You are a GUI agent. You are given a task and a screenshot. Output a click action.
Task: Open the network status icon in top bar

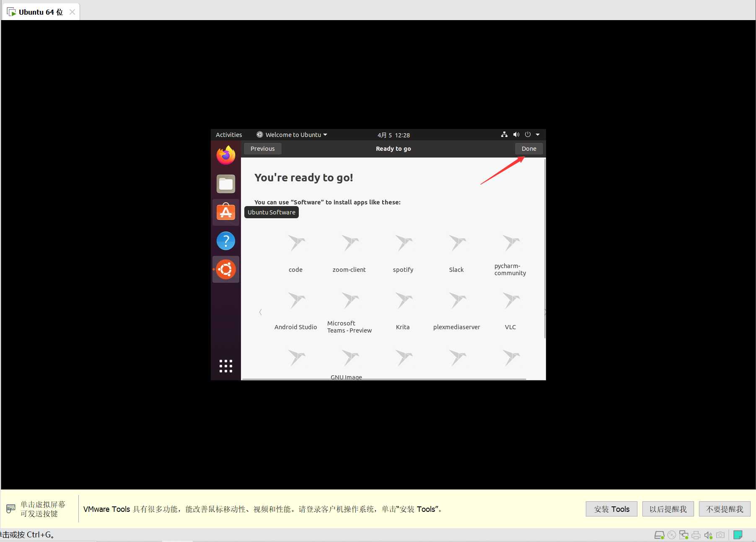504,134
